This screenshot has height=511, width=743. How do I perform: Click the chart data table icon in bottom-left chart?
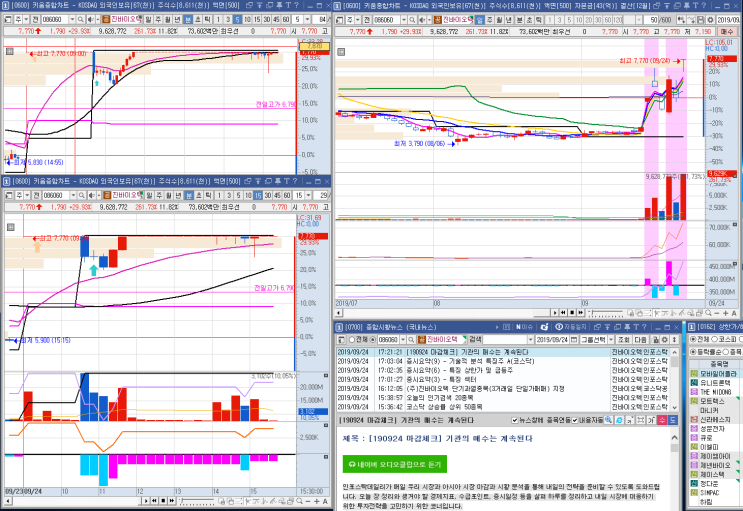[x=10, y=227]
